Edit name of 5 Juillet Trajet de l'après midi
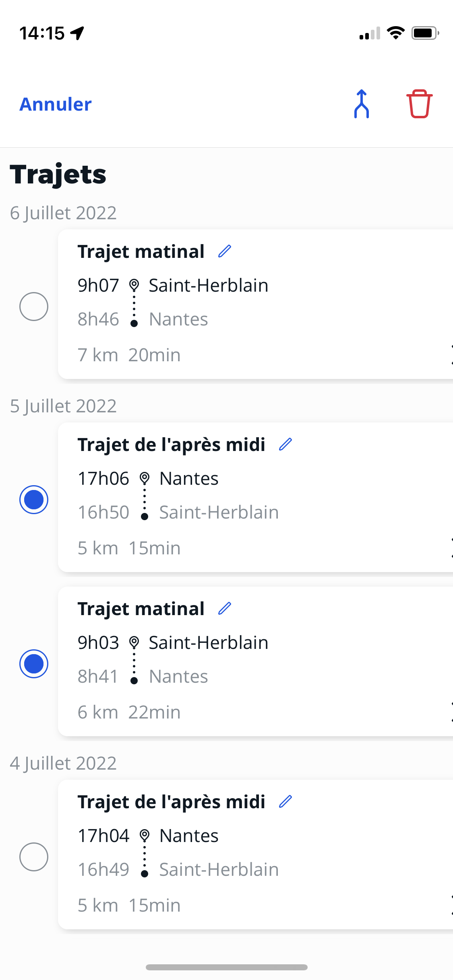This screenshot has height=980, width=453. 285,444
